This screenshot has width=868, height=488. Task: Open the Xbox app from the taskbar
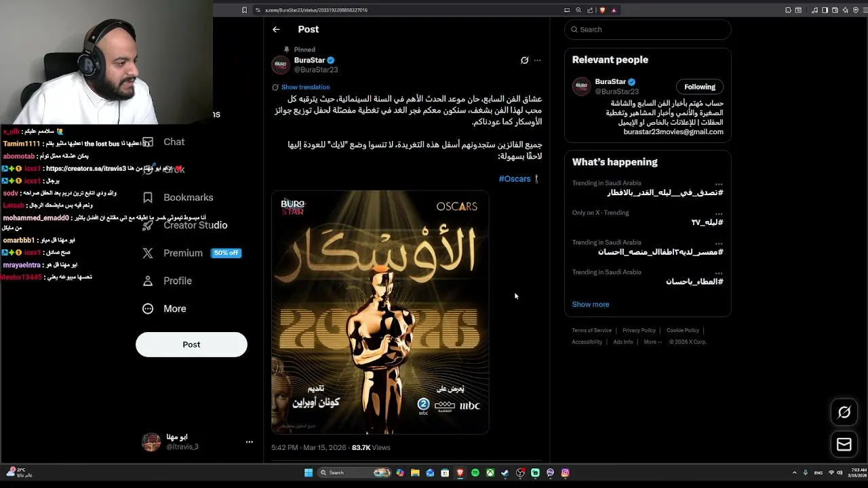(x=490, y=472)
